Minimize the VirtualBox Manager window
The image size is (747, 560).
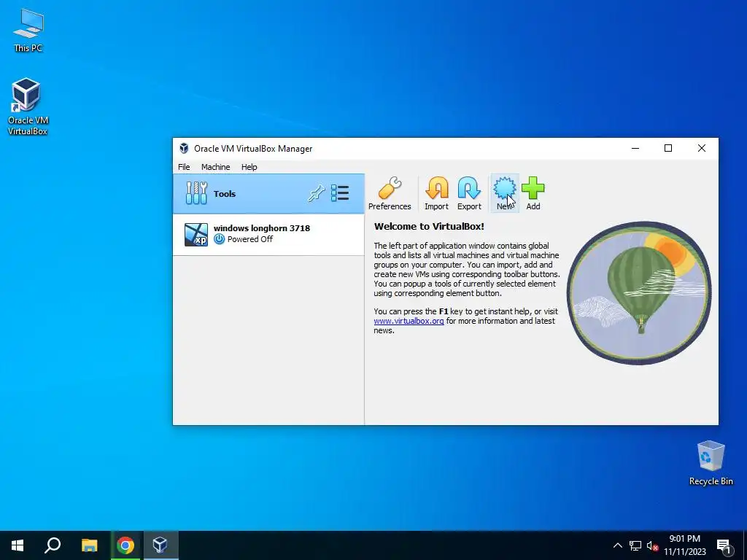[635, 148]
